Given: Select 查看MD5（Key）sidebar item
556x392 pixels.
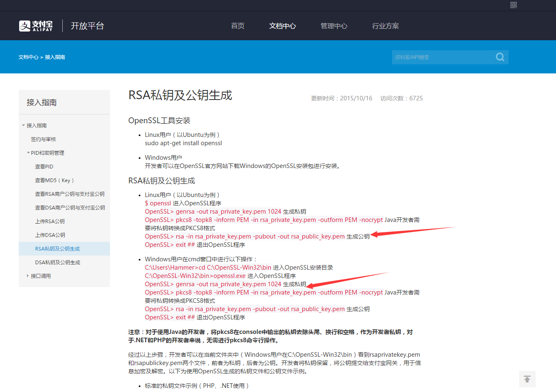Looking at the screenshot, I should (x=54, y=180).
